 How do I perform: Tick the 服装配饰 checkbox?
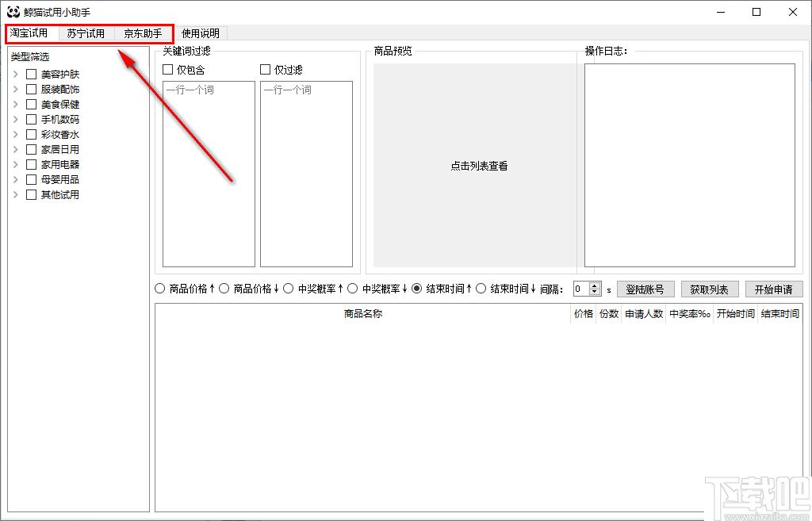[31, 89]
